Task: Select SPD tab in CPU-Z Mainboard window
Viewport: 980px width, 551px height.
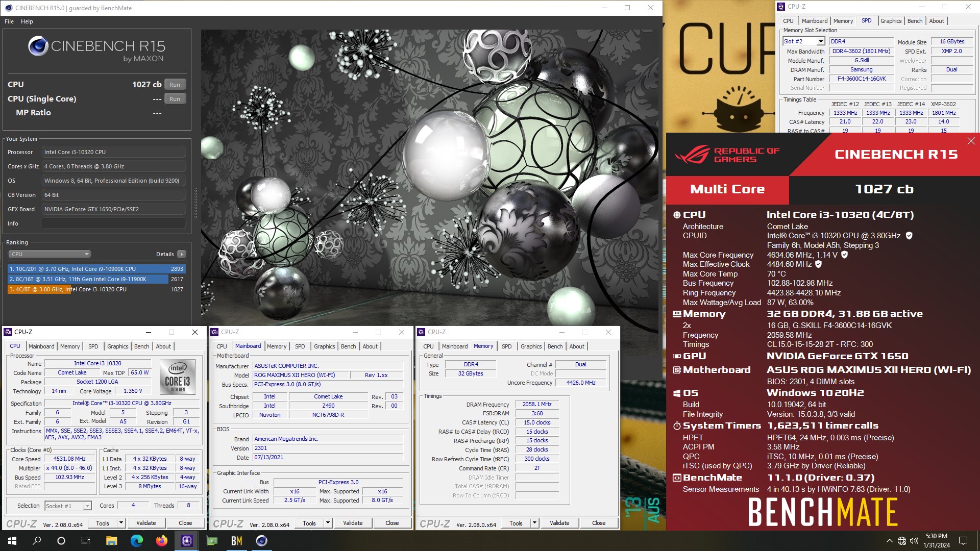Action: (x=300, y=346)
